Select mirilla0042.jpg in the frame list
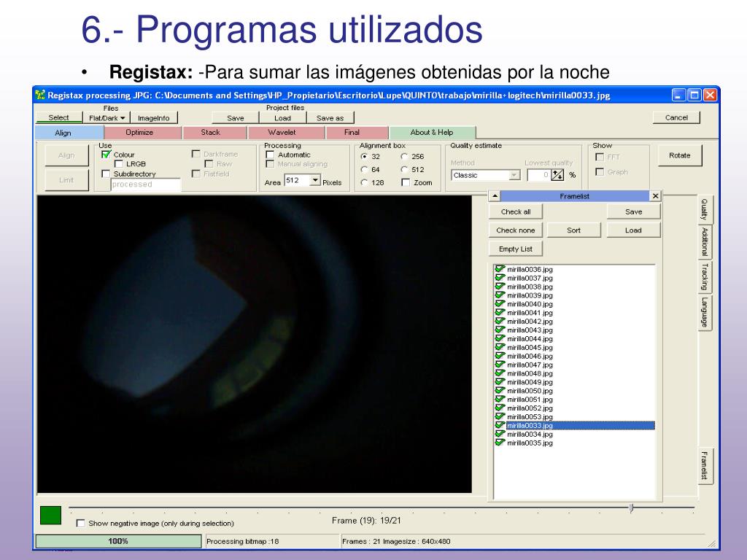The image size is (747, 560). 530,321
